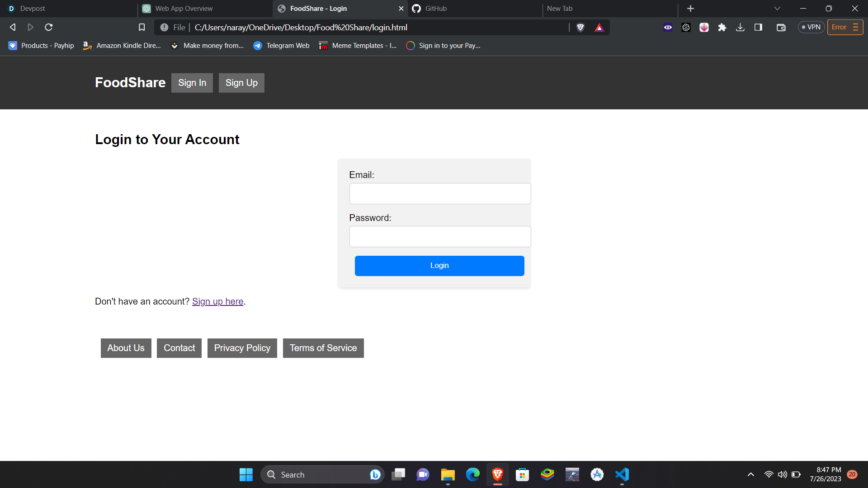
Task: Click the reading mode eye icon
Action: (x=668, y=27)
